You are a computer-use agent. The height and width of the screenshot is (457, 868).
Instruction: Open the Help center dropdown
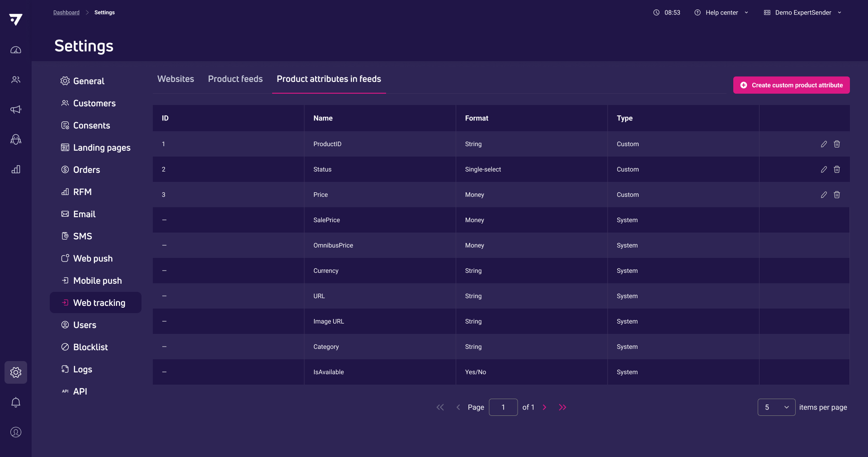tap(722, 12)
